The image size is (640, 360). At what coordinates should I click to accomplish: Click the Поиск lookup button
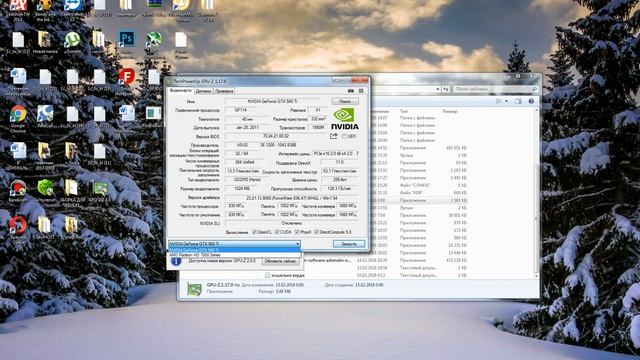pyautogui.click(x=345, y=101)
